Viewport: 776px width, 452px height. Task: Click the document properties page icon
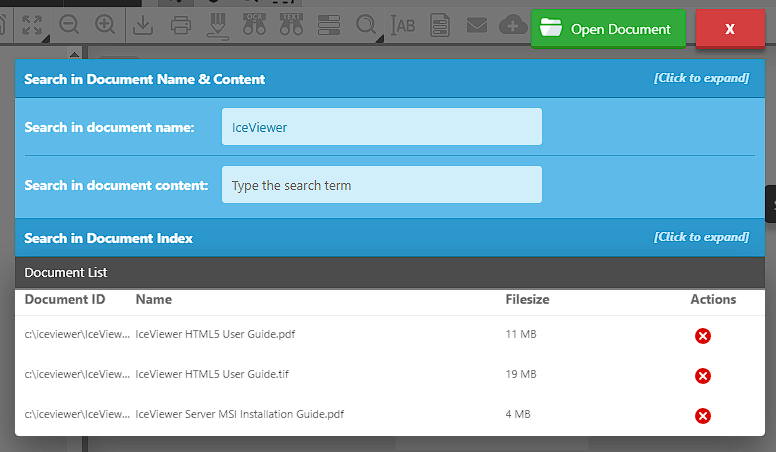click(440, 25)
